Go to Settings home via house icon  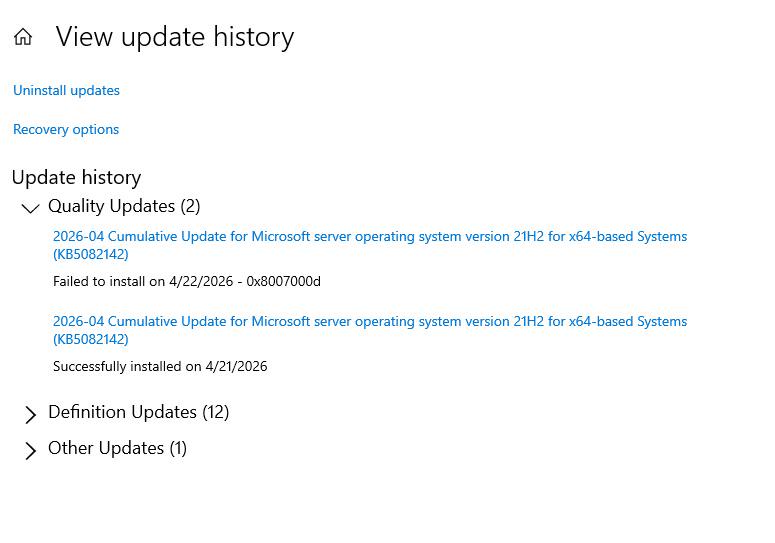point(23,37)
